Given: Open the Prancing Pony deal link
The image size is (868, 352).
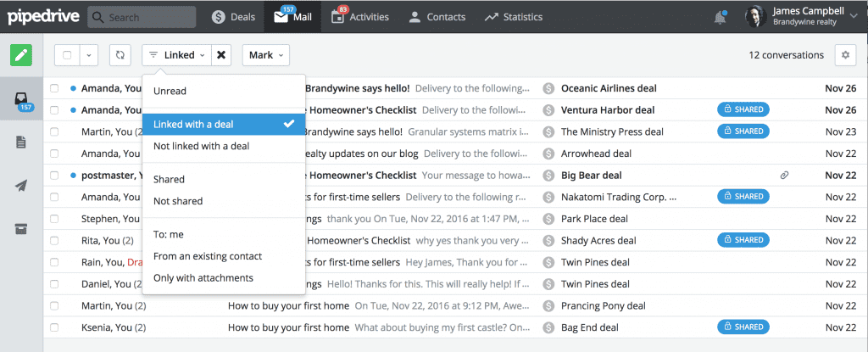Looking at the screenshot, I should click(604, 306).
